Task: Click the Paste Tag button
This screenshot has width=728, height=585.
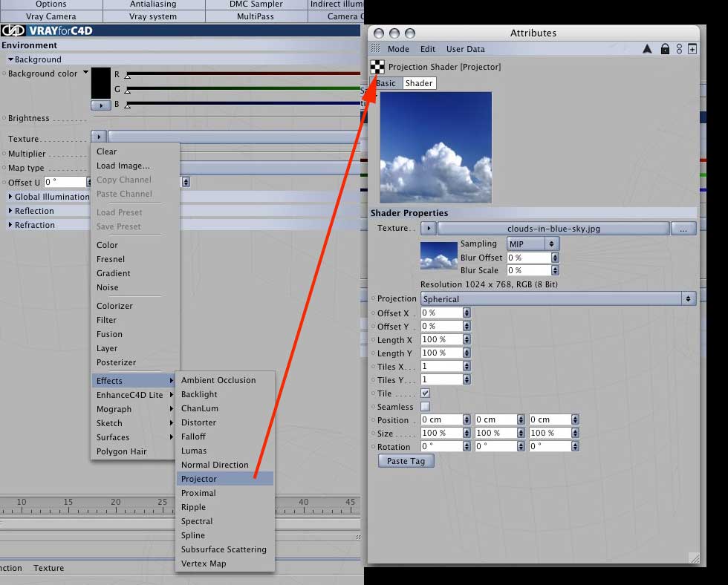Action: coord(406,461)
